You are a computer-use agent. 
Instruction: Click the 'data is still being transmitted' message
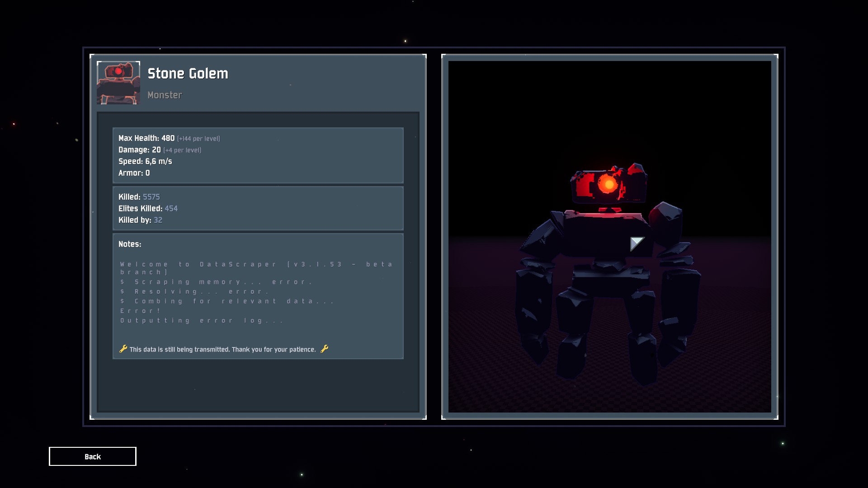222,349
